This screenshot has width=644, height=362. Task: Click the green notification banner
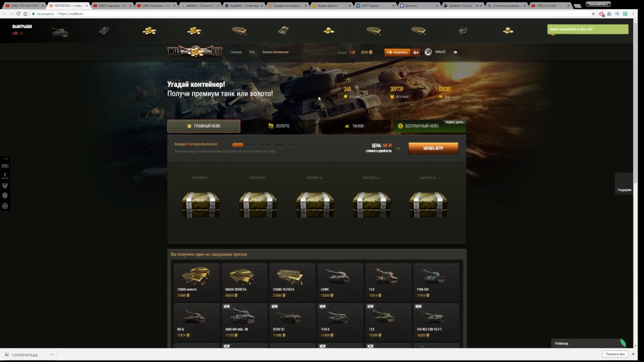(588, 29)
